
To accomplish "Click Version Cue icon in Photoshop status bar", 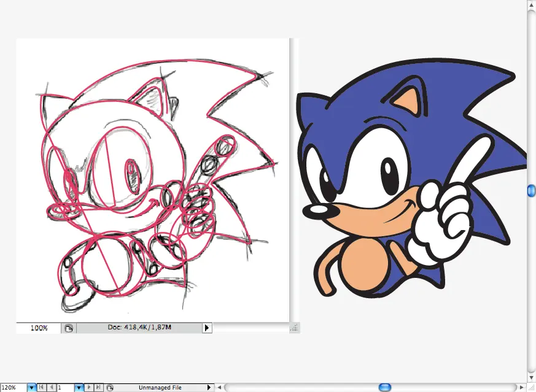I will point(69,328).
